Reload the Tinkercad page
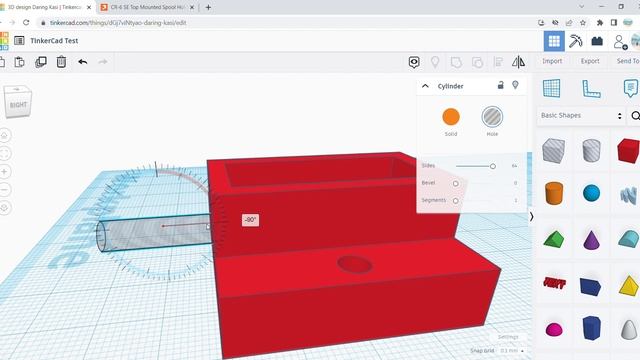Viewport: 640px width, 360px height. (26, 22)
